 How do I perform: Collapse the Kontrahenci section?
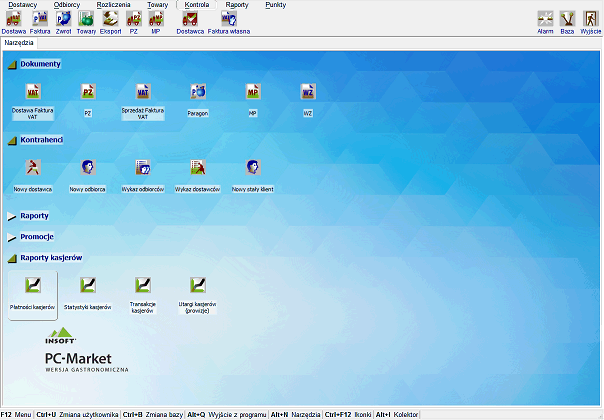pyautogui.click(x=12, y=140)
